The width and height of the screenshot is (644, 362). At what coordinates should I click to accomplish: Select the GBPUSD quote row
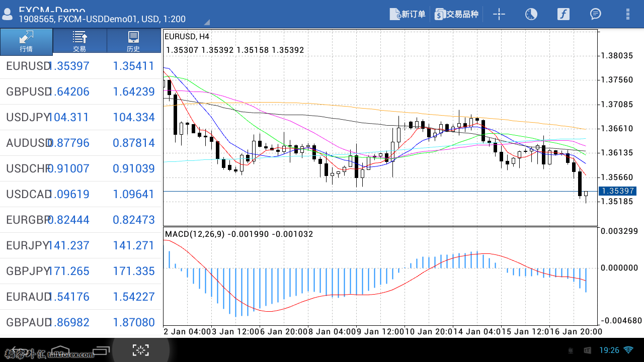(x=80, y=92)
